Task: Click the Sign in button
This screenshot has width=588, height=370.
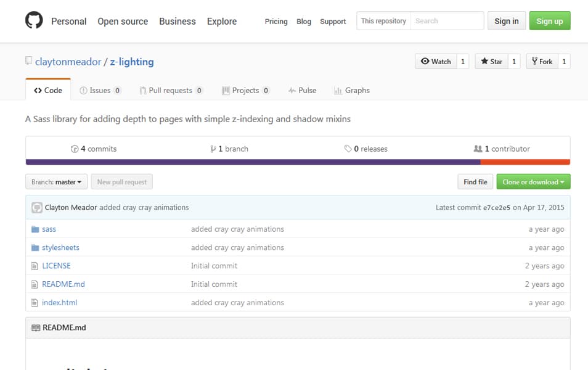Action: point(507,21)
